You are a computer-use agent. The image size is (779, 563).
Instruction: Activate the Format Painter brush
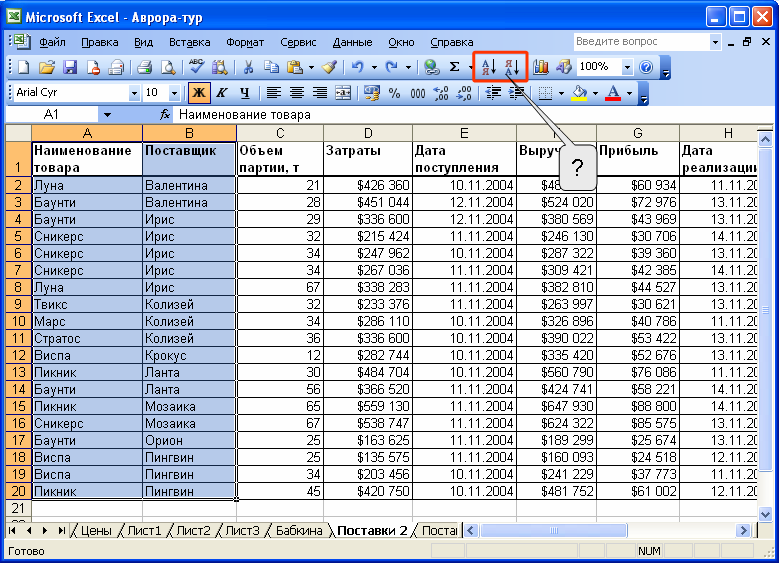point(329,67)
